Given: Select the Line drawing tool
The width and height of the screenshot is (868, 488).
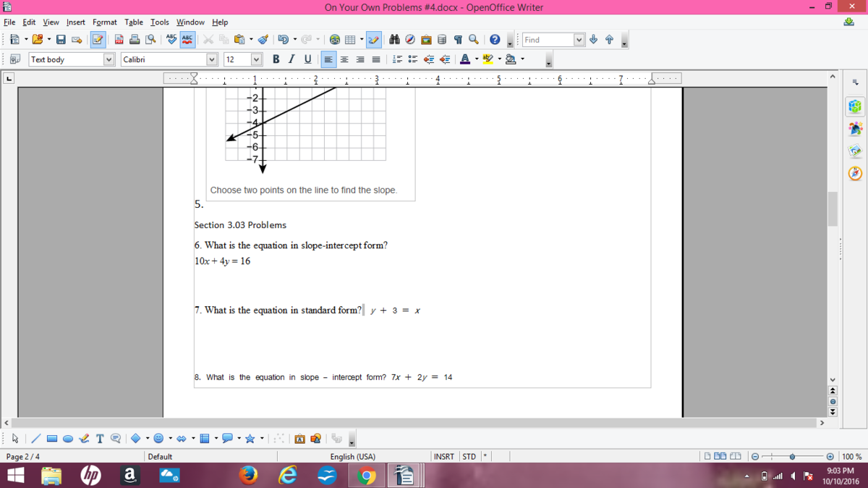Looking at the screenshot, I should (36, 438).
